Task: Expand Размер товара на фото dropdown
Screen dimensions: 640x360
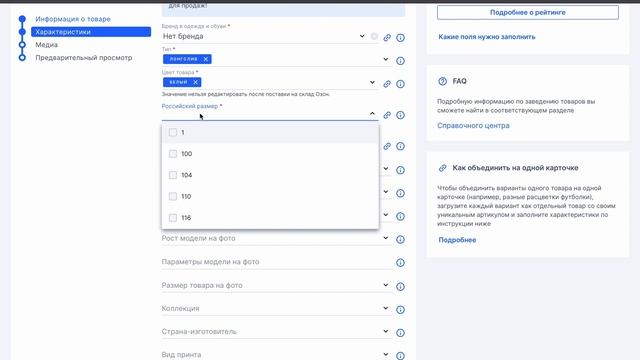Action: pyautogui.click(x=385, y=285)
